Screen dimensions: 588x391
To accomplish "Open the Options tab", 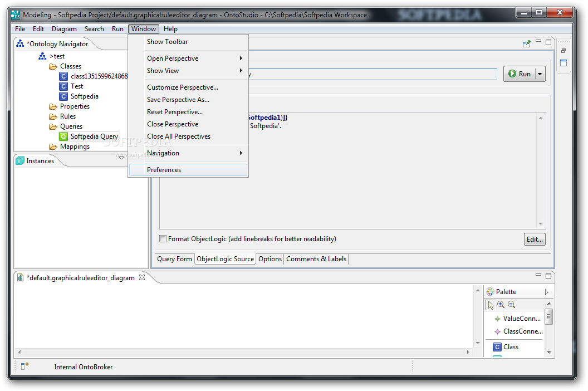I will click(270, 259).
